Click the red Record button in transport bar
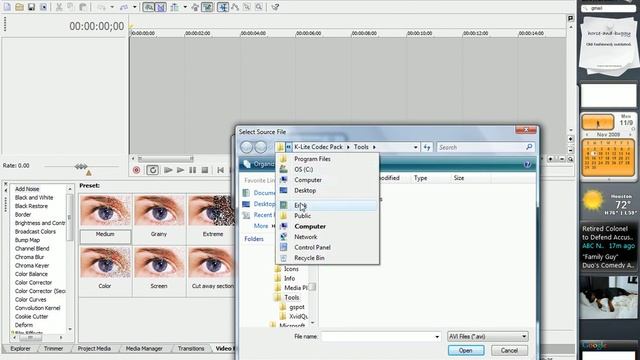The height and width of the screenshot is (360, 640). coord(136,170)
